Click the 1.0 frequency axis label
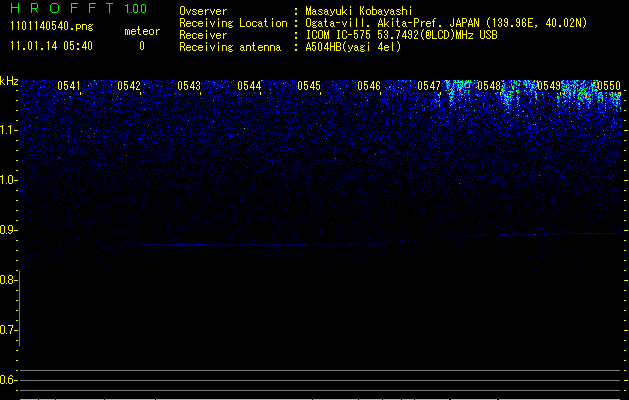This screenshot has width=629, height=400. (8, 180)
